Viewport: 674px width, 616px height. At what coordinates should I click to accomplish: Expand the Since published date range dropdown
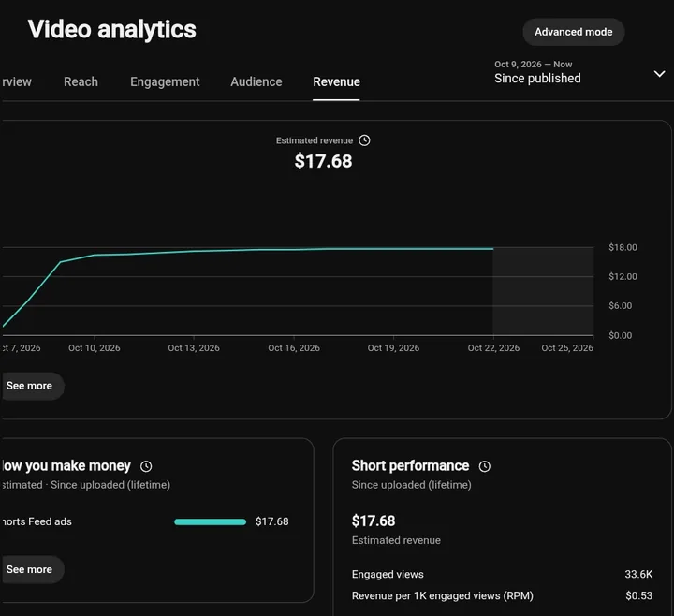tap(580, 73)
